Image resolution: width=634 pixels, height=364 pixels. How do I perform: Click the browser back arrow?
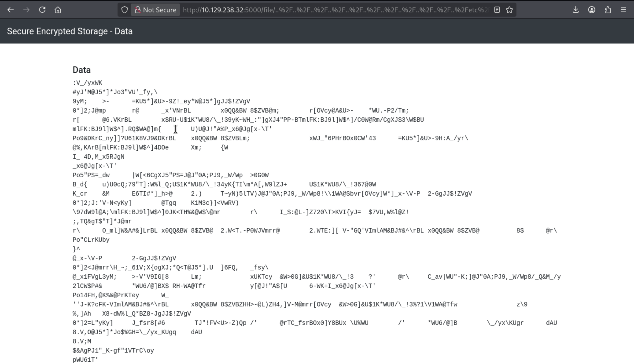(11, 10)
